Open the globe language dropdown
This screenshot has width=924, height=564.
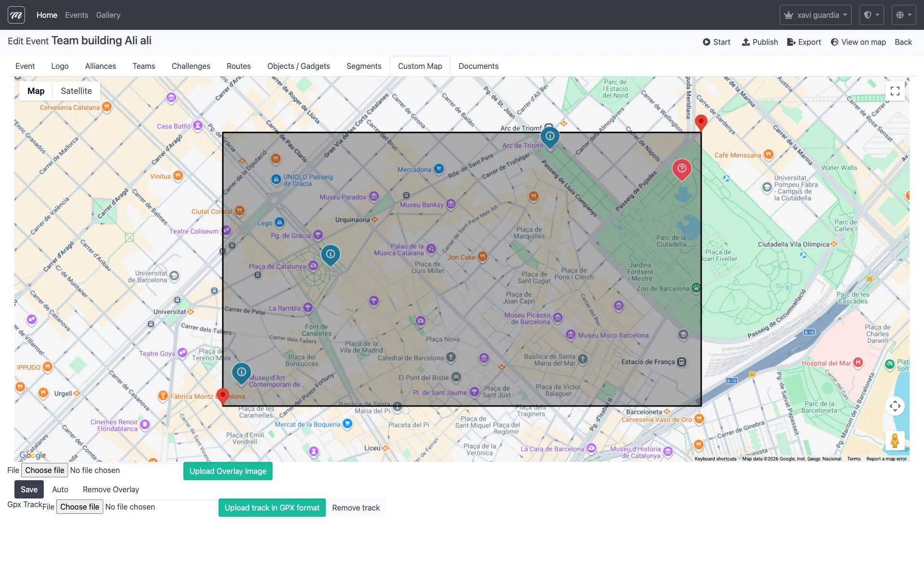point(903,15)
